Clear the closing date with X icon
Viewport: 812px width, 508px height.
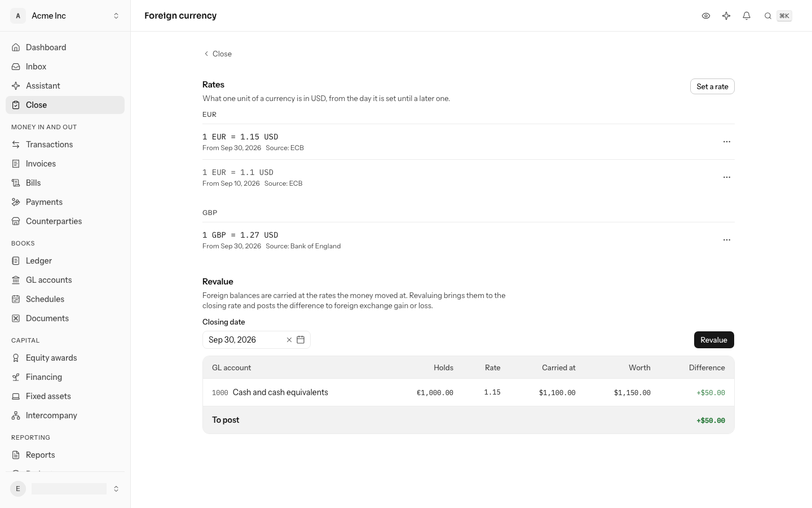(289, 340)
